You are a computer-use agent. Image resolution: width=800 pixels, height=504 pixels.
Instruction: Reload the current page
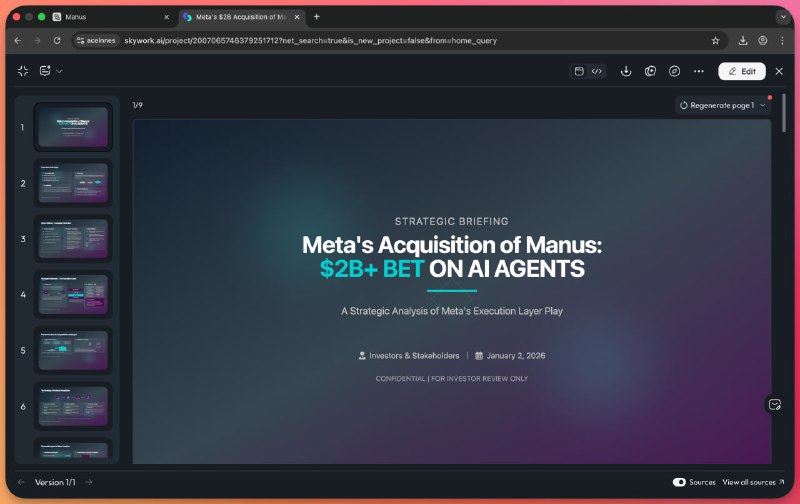(x=57, y=40)
